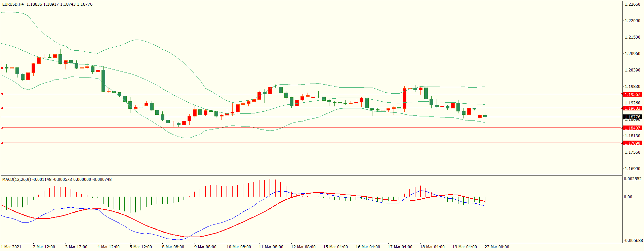Screen dimensions: 644x251
Task: Grab left handle of the 1.19567 horizontal line
Action: point(2,94)
